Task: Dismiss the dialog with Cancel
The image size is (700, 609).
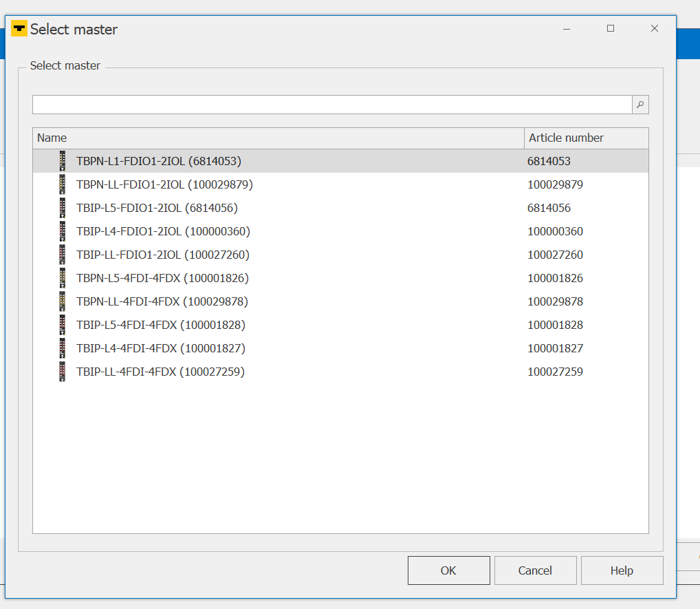Action: (535, 570)
